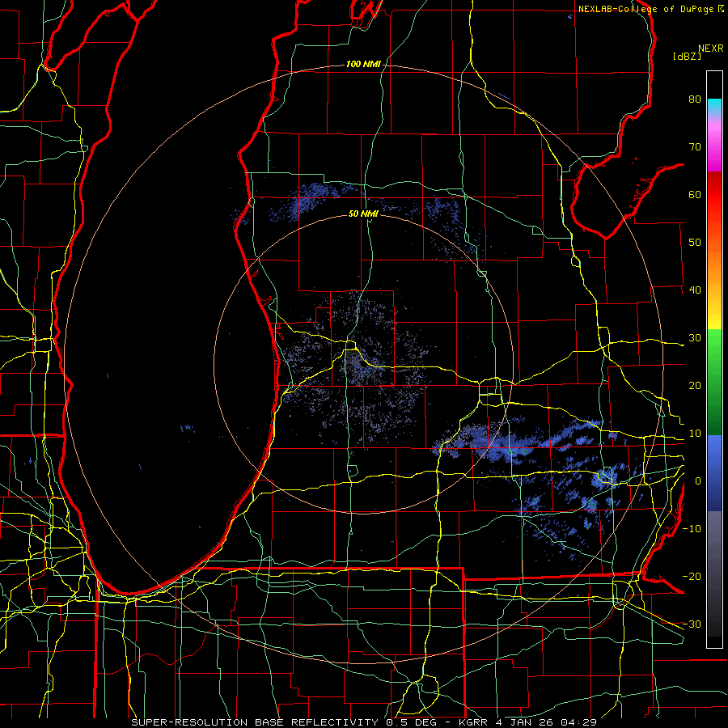This screenshot has width=728, height=728.
Task: Click the 60 value on the dBZ scale
Action: [695, 194]
